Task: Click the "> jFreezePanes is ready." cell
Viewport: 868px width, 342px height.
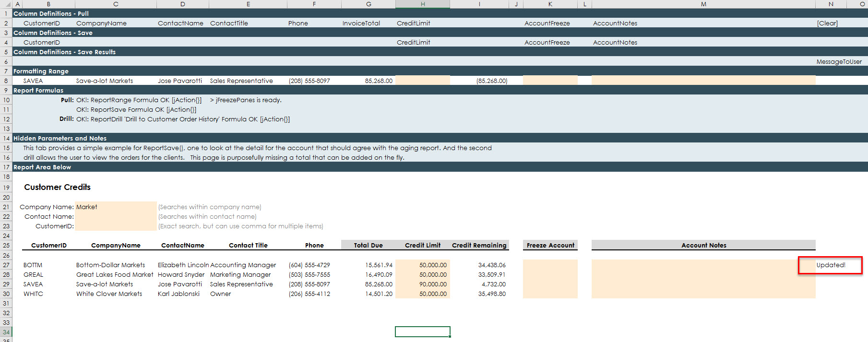Action: click(x=246, y=100)
